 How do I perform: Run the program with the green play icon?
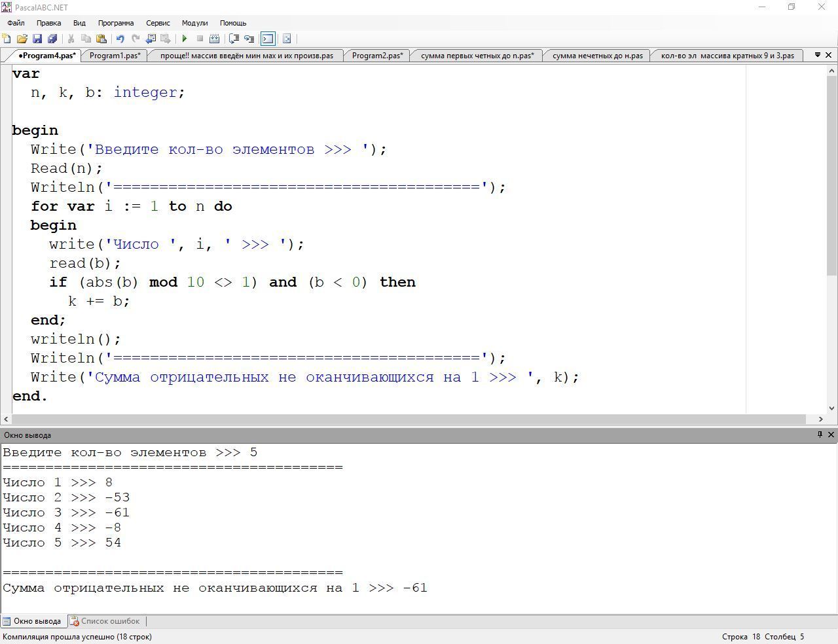point(185,39)
